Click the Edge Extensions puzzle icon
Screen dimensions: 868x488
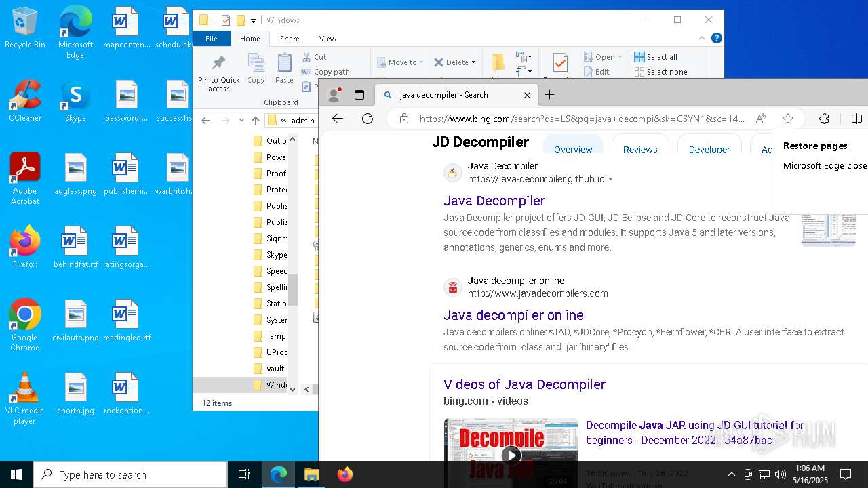824,119
